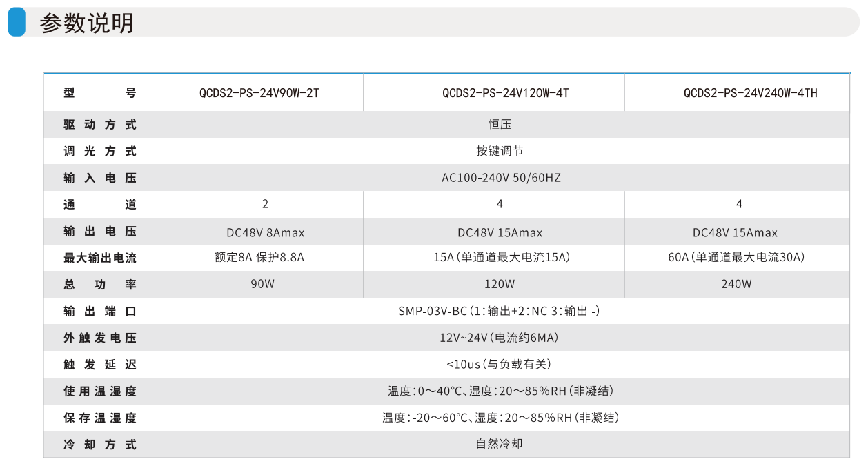Image resolution: width=868 pixels, height=468 pixels.
Task: Click the 恒压 drive mode value
Action: pos(500,125)
